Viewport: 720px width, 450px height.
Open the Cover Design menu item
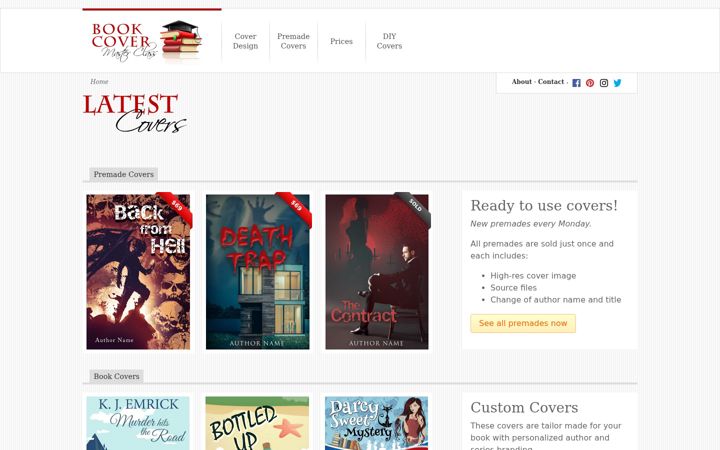click(x=245, y=41)
